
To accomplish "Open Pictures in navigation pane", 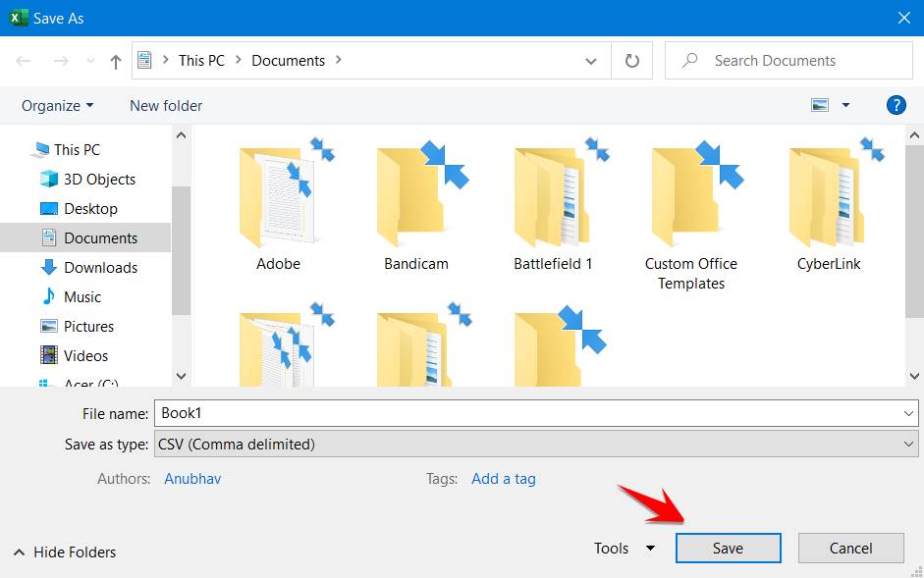I will [88, 327].
